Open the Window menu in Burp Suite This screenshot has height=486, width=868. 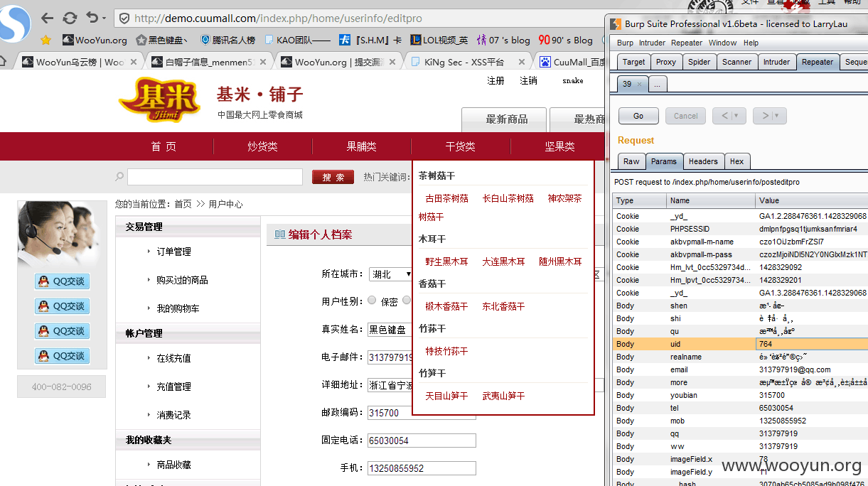[x=722, y=43]
